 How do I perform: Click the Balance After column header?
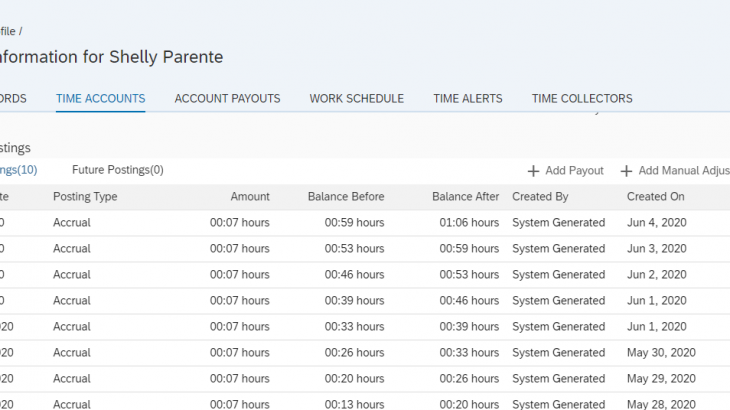point(465,197)
